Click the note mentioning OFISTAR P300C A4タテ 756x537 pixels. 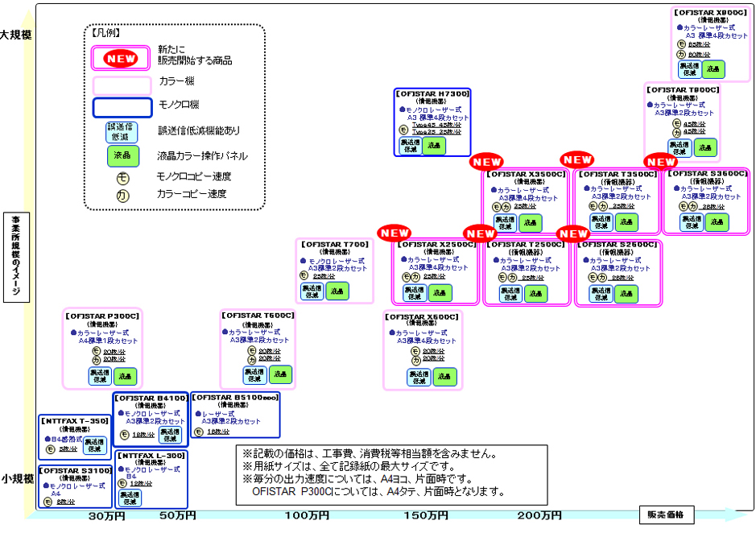coord(378,492)
